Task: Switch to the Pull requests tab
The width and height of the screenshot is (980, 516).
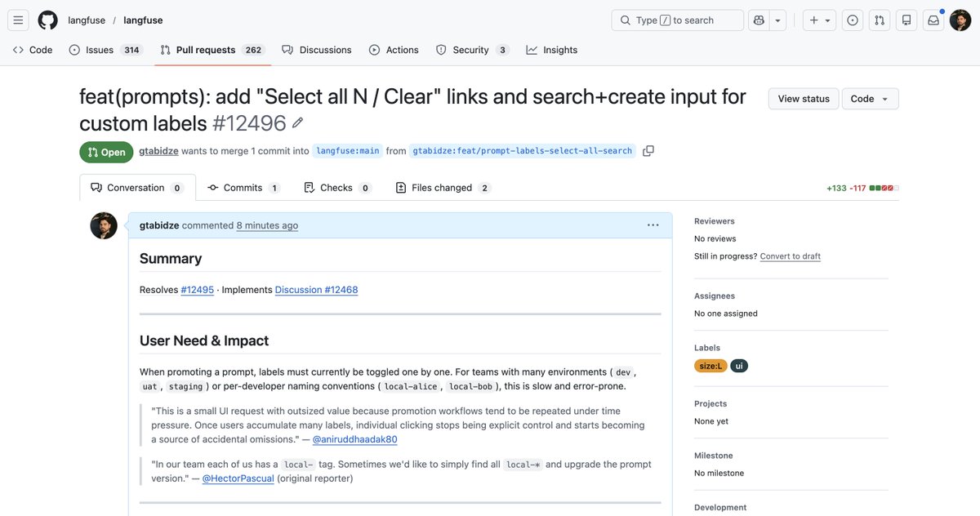Action: tap(212, 50)
